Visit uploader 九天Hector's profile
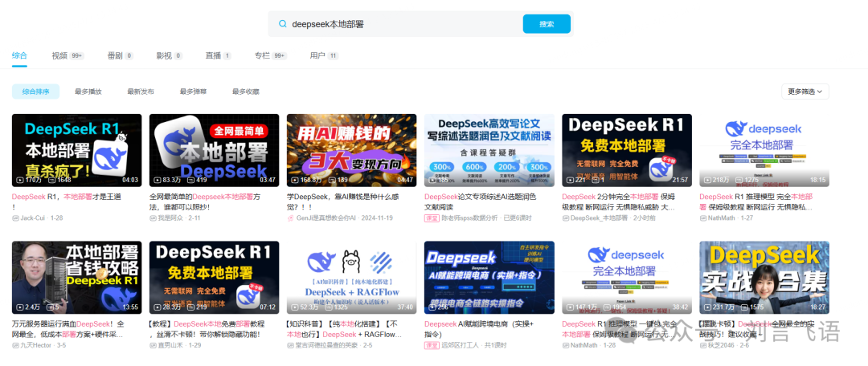This screenshot has height=366, width=868. [x=36, y=345]
